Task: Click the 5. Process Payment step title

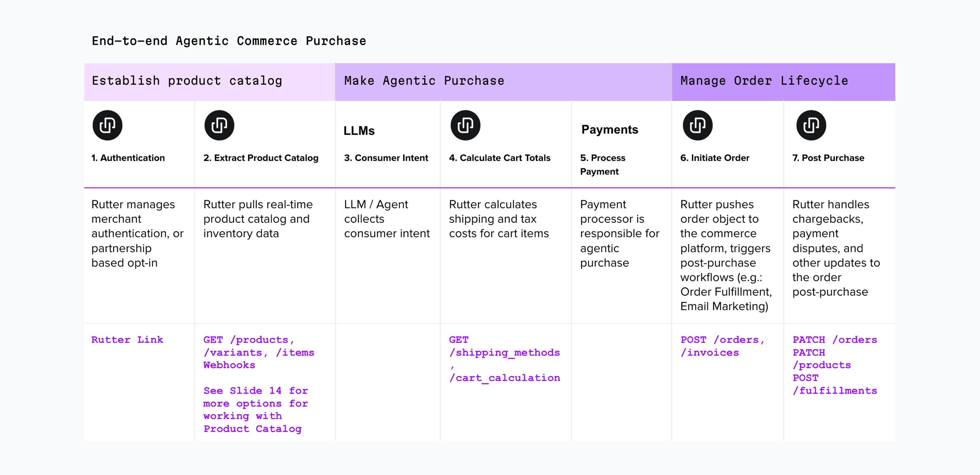Action: [602, 164]
